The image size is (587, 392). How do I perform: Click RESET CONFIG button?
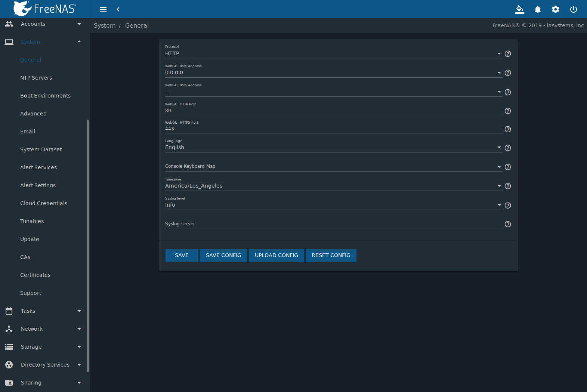coord(331,256)
